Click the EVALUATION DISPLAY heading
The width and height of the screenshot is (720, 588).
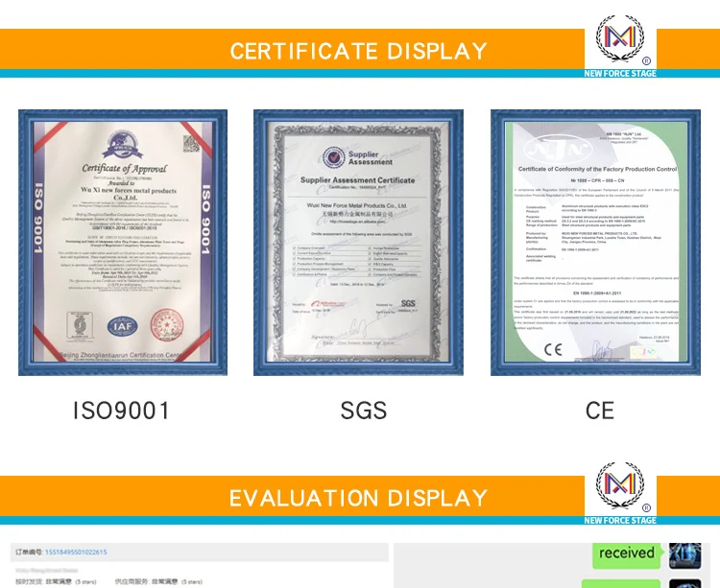(x=359, y=498)
